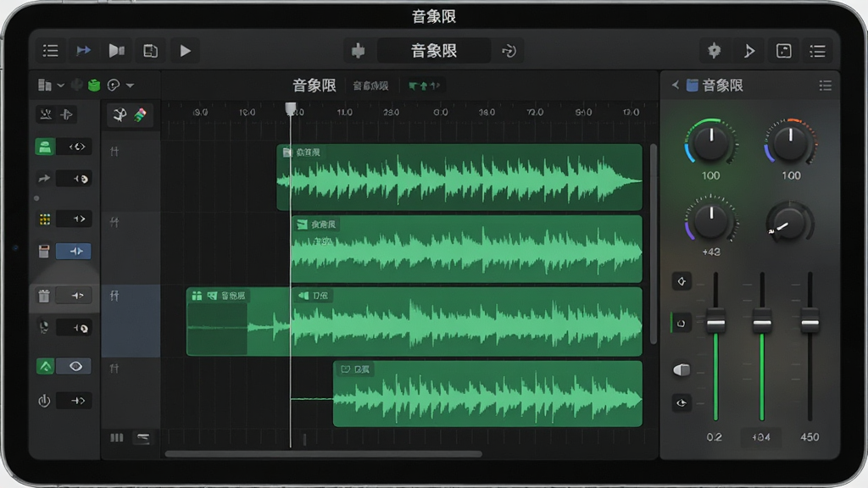The image size is (868, 488).
Task: Toggle the eye visibility button in sidebar
Action: pyautogui.click(x=74, y=366)
